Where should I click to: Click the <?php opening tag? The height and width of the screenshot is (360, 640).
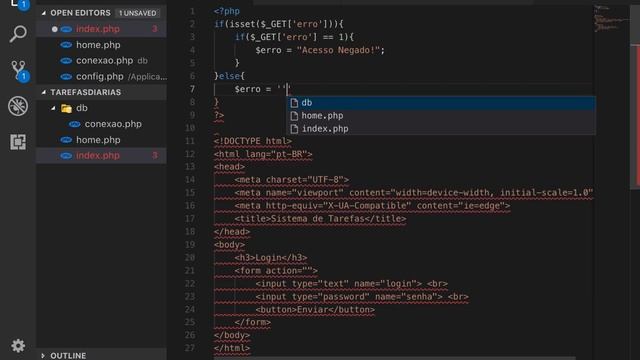click(x=227, y=11)
